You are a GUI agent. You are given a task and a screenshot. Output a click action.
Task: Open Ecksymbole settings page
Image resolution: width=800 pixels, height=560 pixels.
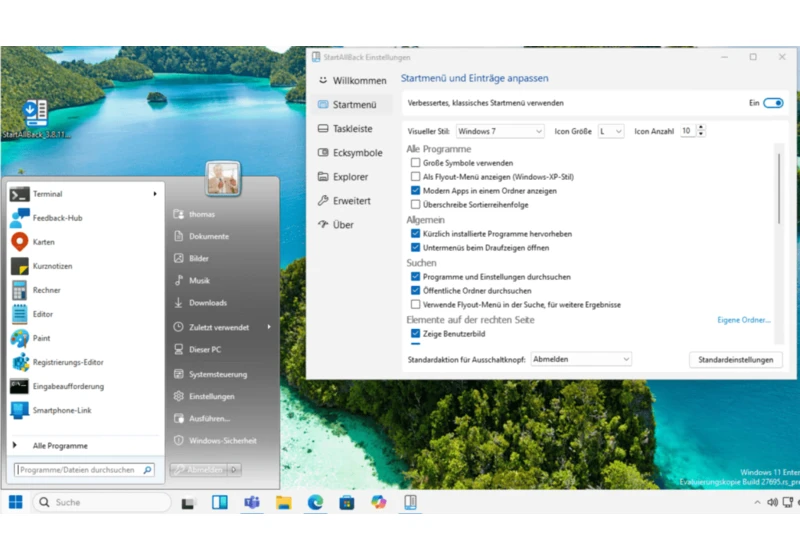point(352,152)
